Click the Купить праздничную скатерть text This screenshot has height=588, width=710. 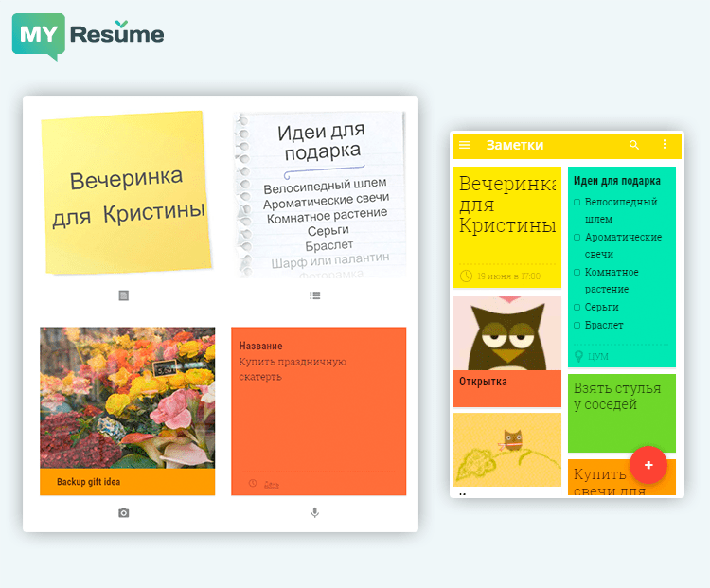click(x=293, y=369)
